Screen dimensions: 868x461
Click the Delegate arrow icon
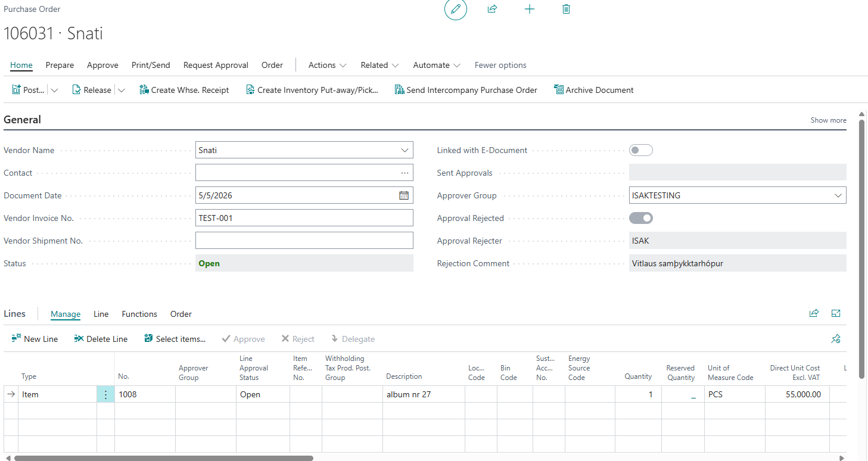(x=334, y=339)
